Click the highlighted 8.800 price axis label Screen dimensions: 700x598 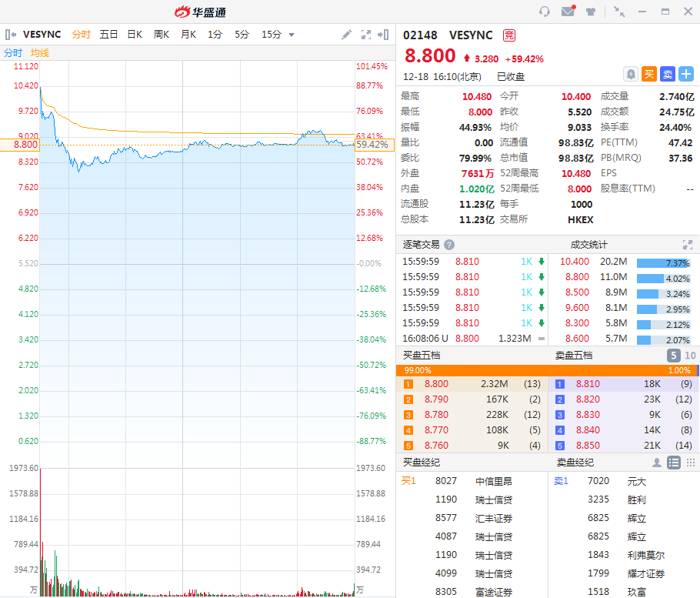pyautogui.click(x=20, y=145)
